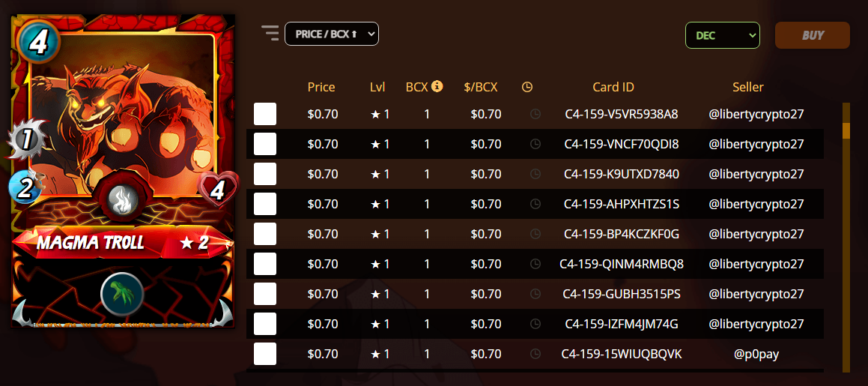This screenshot has height=386, width=868.
Task: Open the DEC currency dropdown
Action: (x=723, y=35)
